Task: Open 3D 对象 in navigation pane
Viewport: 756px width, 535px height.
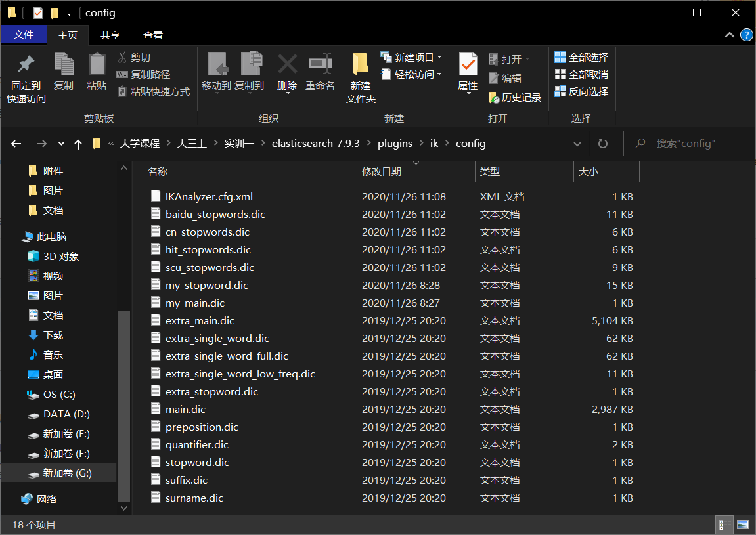Action: click(x=53, y=257)
